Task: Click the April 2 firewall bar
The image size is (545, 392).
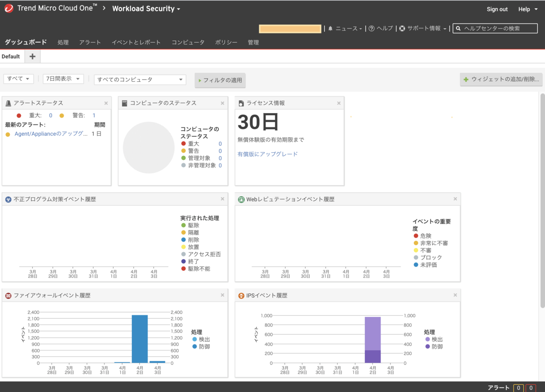Action: 139,339
